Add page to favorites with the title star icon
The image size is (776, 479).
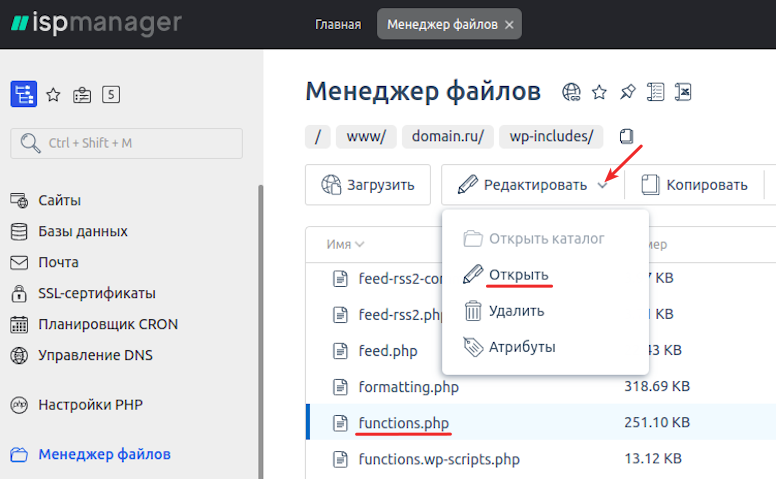pyautogui.click(x=599, y=92)
